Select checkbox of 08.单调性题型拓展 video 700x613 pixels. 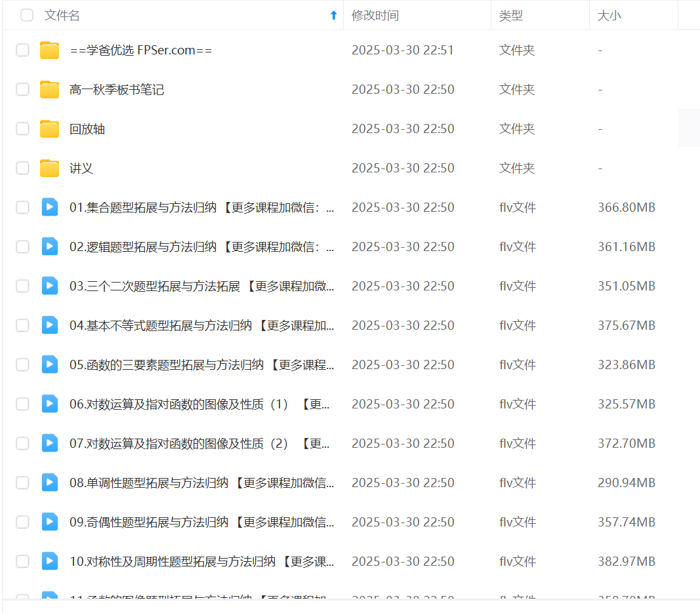click(22, 483)
